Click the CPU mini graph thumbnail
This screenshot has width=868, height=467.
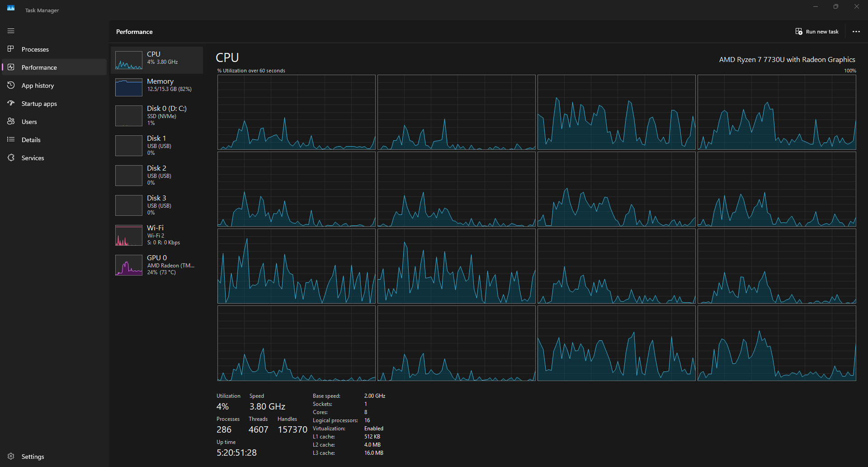point(129,60)
